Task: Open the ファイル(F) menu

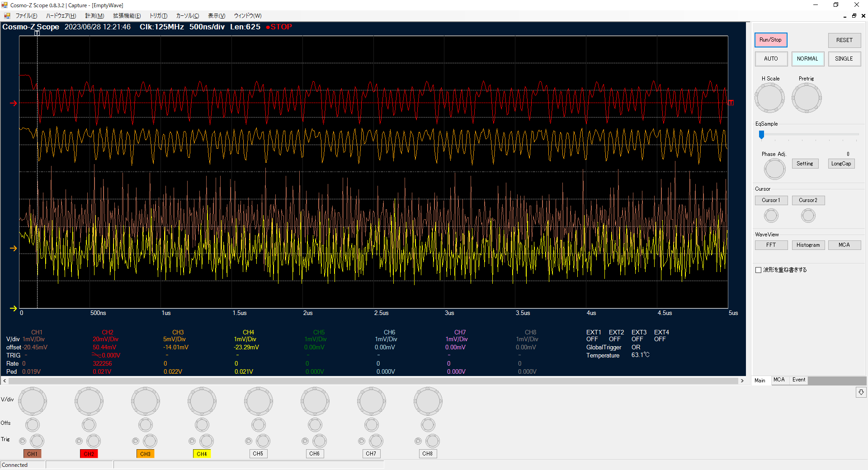Action: pyautogui.click(x=26, y=16)
